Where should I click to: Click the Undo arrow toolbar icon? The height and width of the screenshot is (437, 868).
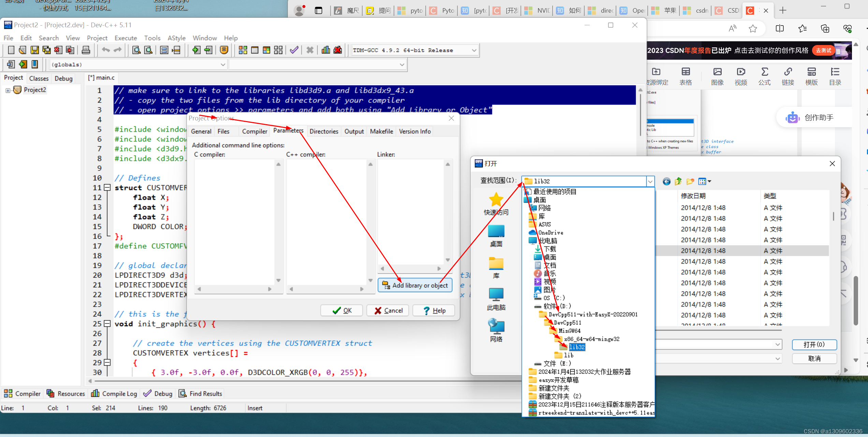(106, 50)
